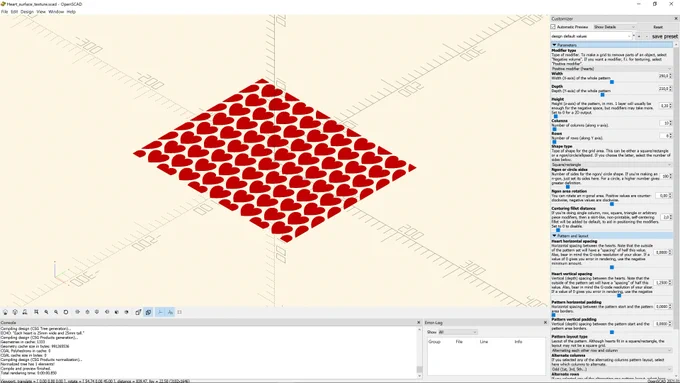Click the Info column header in Error-Log
The image size is (680, 383).
pyautogui.click(x=518, y=342)
